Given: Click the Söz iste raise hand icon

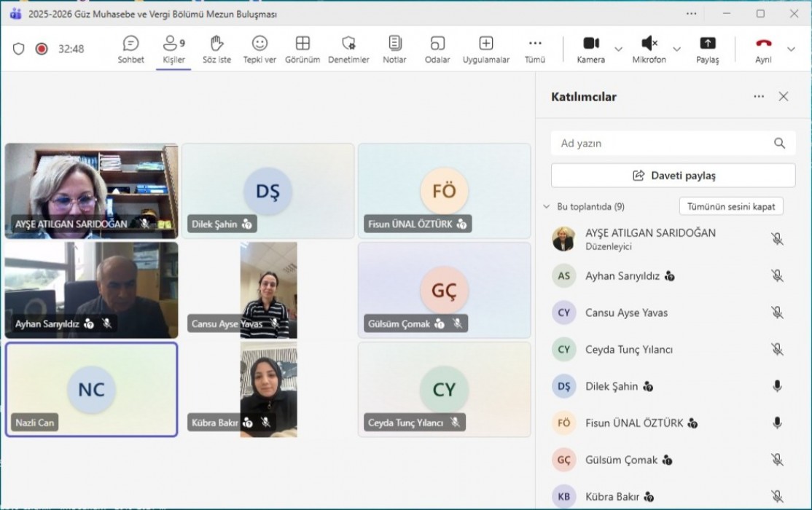Looking at the screenshot, I should click(216, 49).
